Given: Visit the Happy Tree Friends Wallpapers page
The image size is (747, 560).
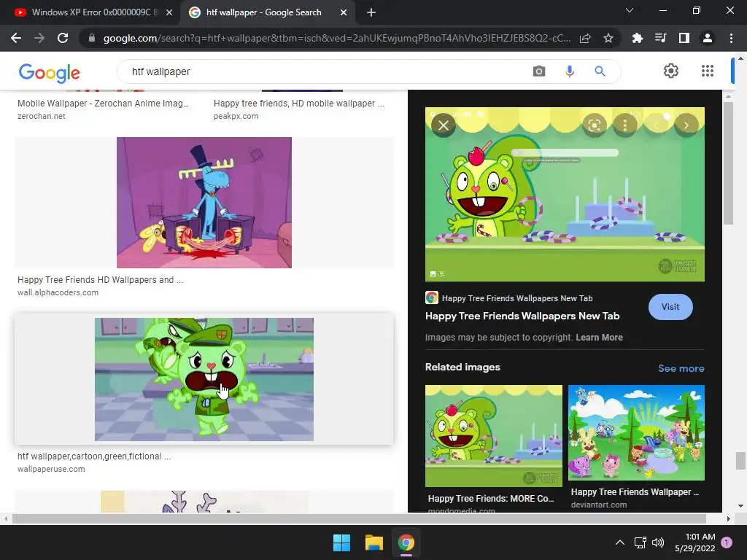Looking at the screenshot, I should click(670, 307).
